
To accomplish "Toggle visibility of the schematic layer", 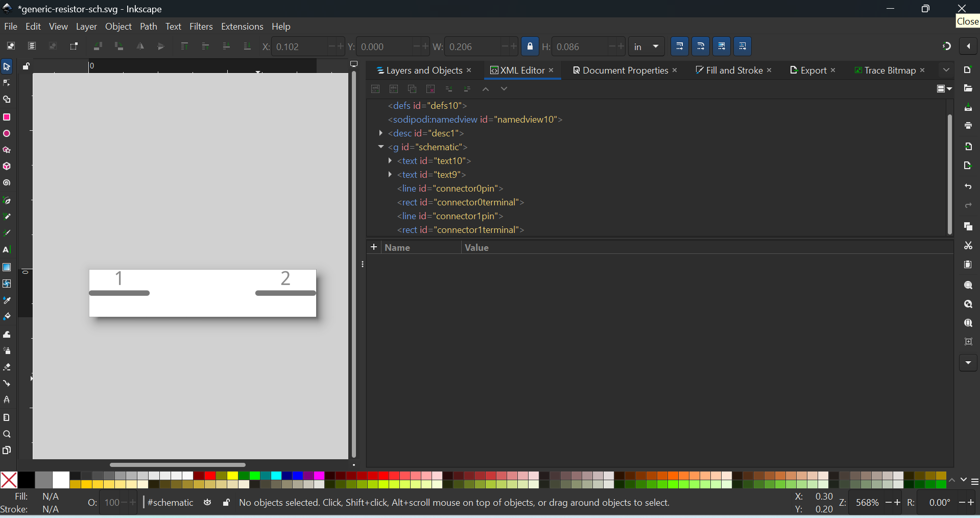I will pos(207,503).
